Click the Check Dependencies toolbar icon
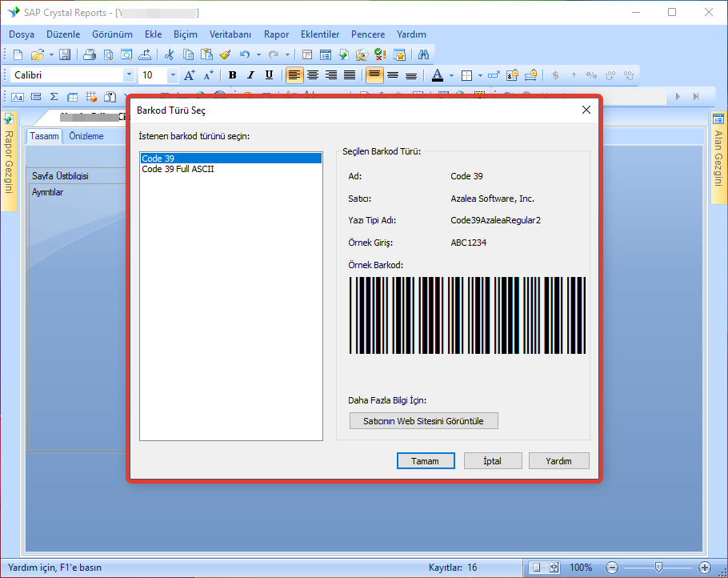This screenshot has height=578, width=728. click(x=380, y=54)
